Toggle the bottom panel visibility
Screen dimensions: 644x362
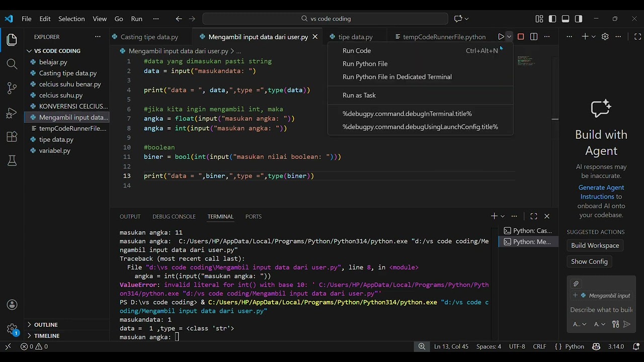pyautogui.click(x=566, y=19)
